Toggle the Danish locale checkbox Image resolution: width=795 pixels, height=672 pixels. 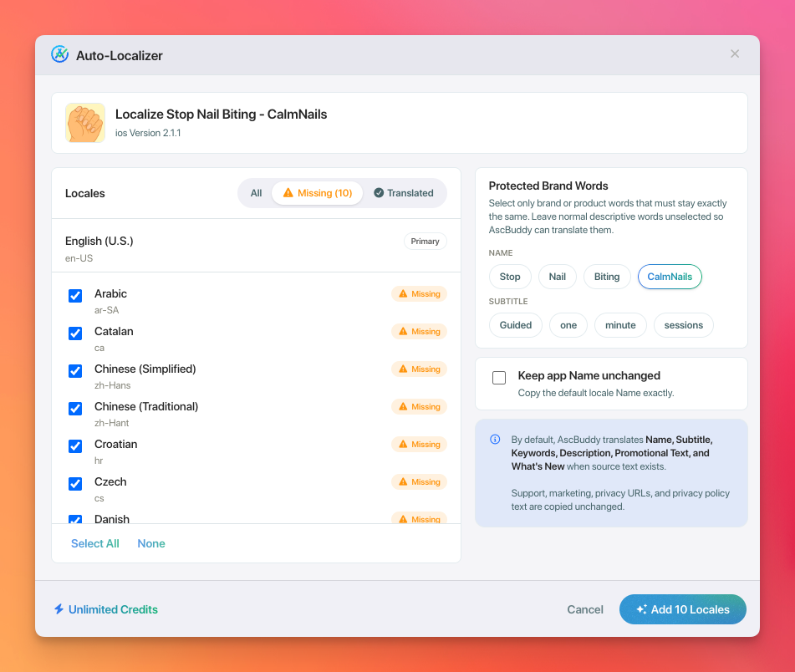click(x=75, y=519)
